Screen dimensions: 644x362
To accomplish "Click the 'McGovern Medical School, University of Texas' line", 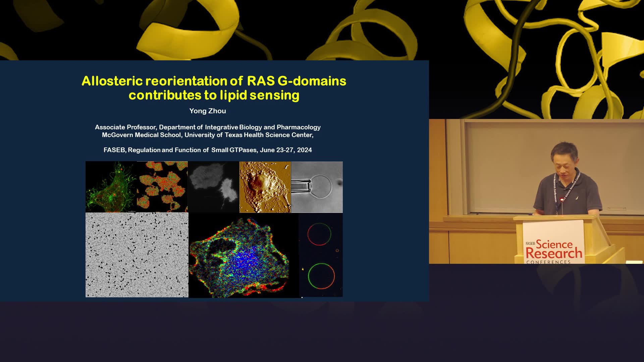I will (x=208, y=135).
